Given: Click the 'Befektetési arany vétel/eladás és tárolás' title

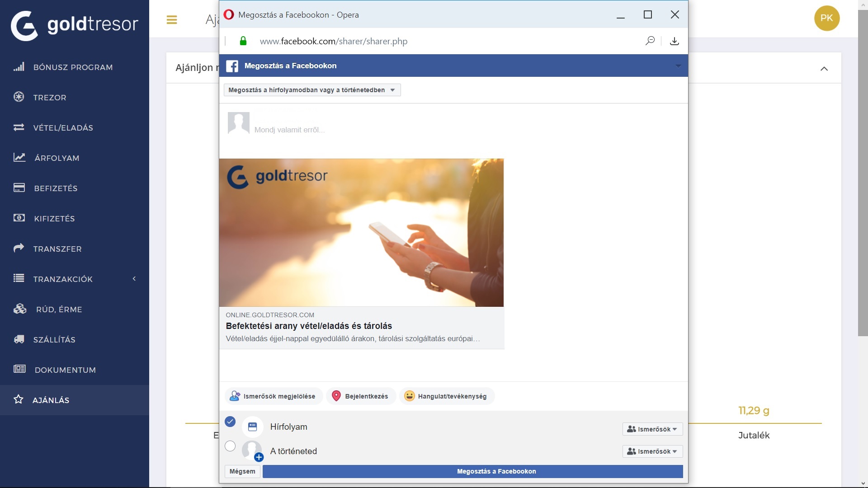Looking at the screenshot, I should click(x=309, y=326).
